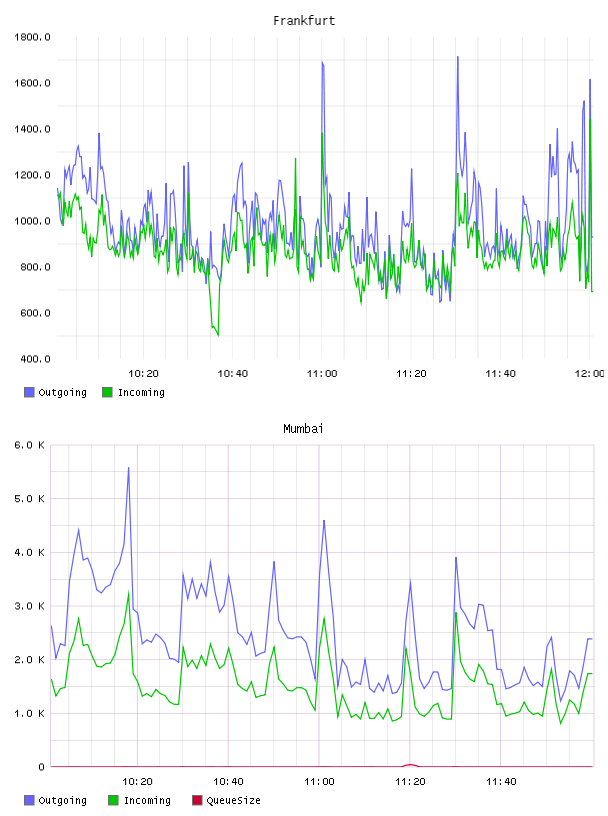Click the 11:20 time label under Mumbai chart
Viewport: 608px width, 816px height.
tap(410, 782)
